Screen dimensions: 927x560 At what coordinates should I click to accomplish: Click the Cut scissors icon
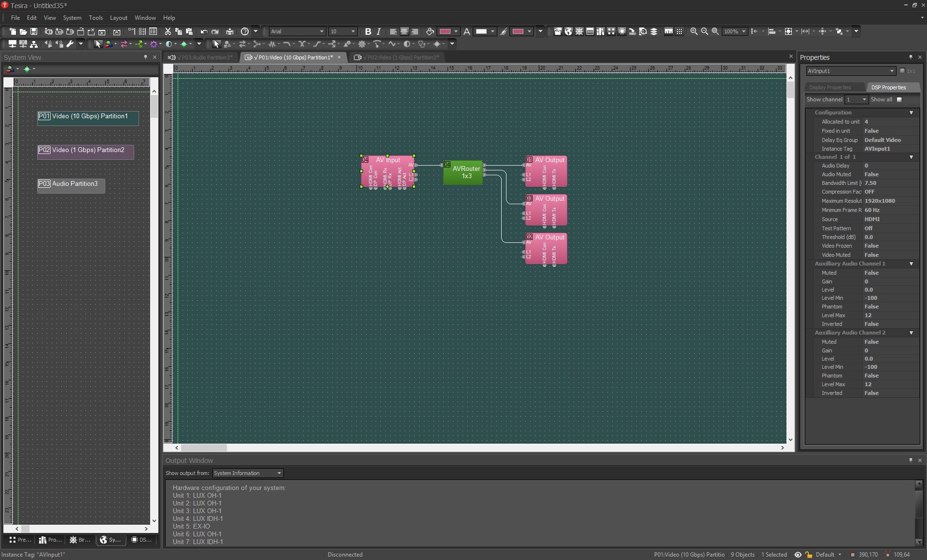[x=168, y=31]
